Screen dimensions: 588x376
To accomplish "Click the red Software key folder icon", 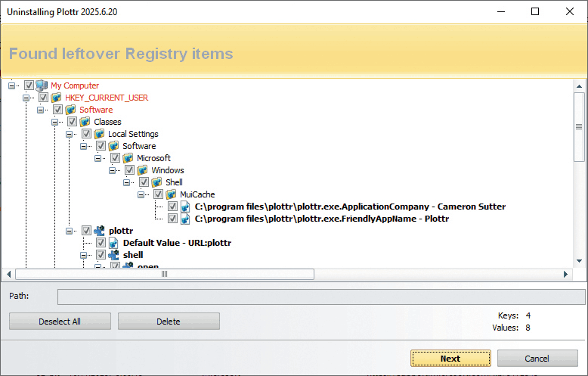I will [x=70, y=110].
